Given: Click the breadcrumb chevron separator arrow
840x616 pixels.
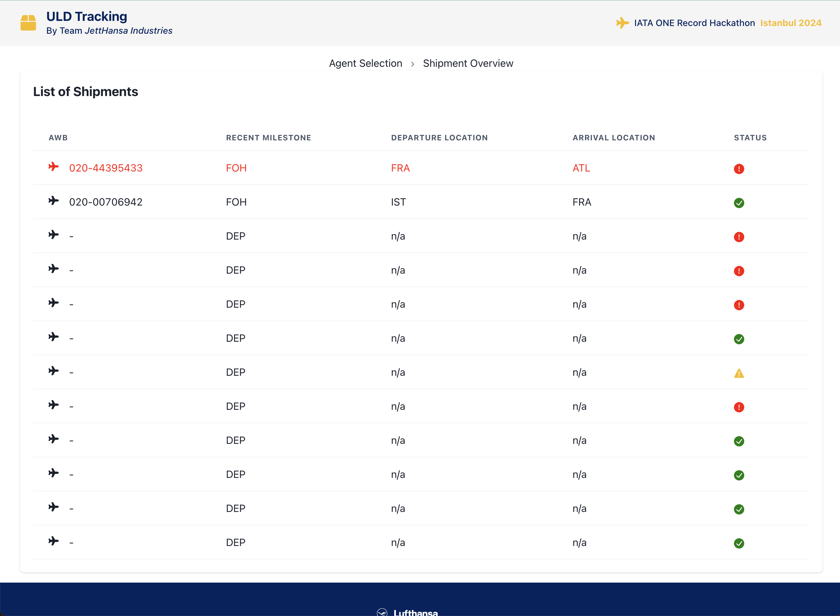Looking at the screenshot, I should 413,64.
